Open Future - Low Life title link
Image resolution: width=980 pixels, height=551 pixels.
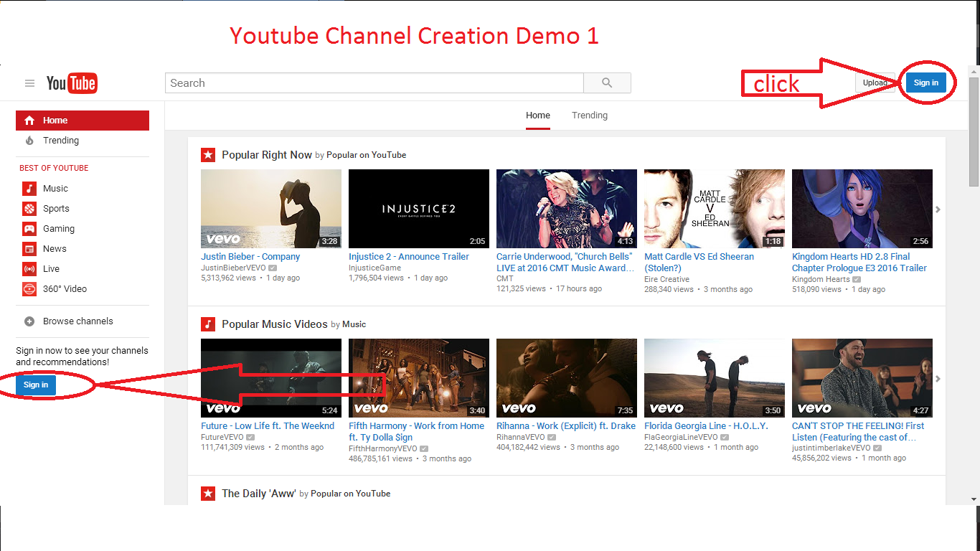click(268, 426)
